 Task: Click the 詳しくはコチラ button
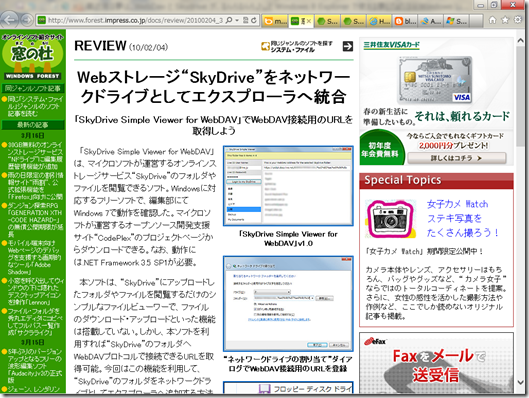click(x=457, y=158)
